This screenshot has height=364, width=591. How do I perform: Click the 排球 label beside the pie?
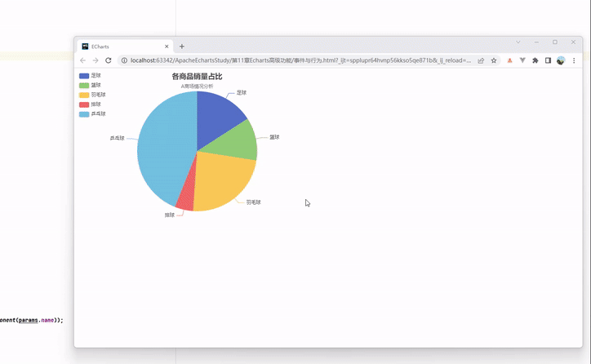tap(170, 215)
